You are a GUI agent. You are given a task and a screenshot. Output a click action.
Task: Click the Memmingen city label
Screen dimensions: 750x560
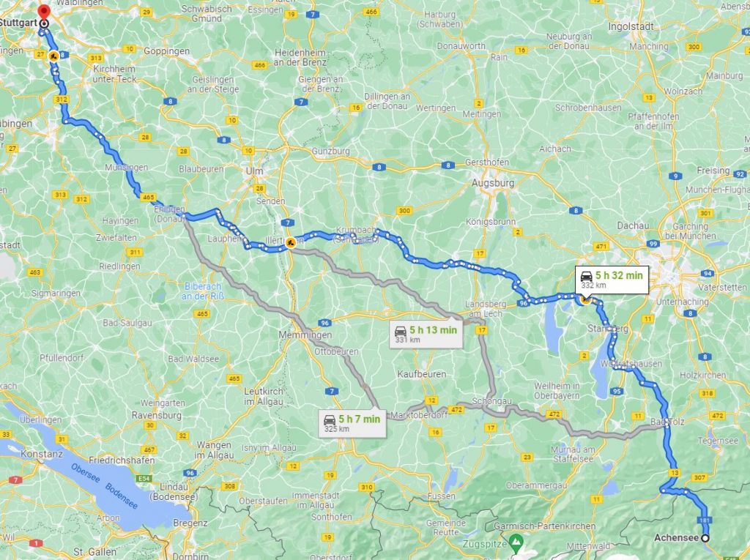[305, 335]
